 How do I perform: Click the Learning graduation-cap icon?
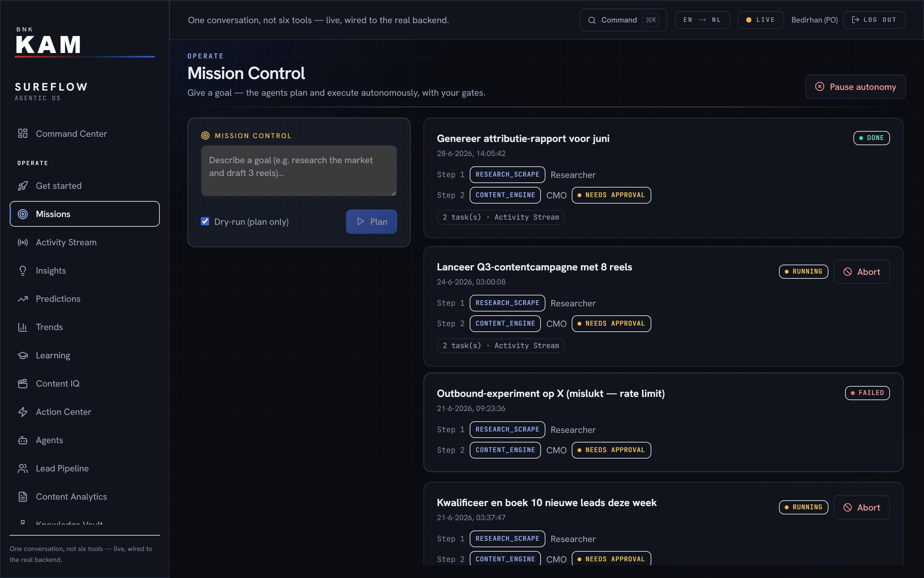pos(23,355)
